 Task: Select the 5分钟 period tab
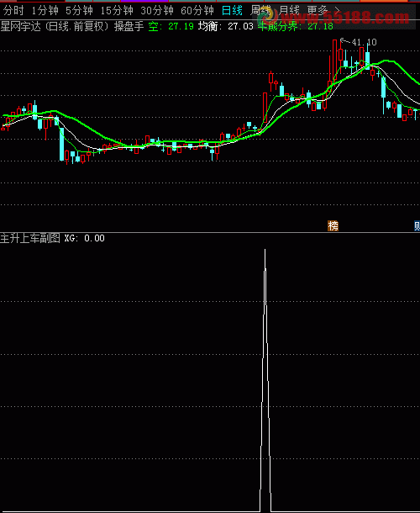(x=79, y=11)
